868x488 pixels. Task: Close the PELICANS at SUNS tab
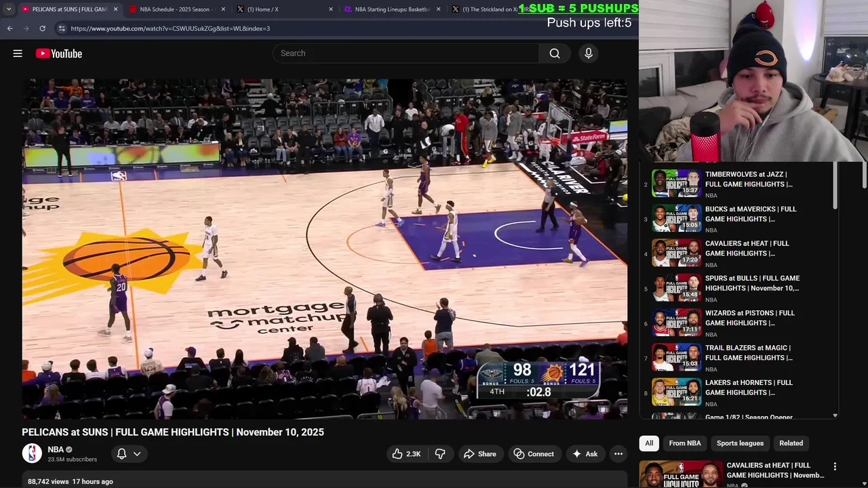(x=115, y=9)
